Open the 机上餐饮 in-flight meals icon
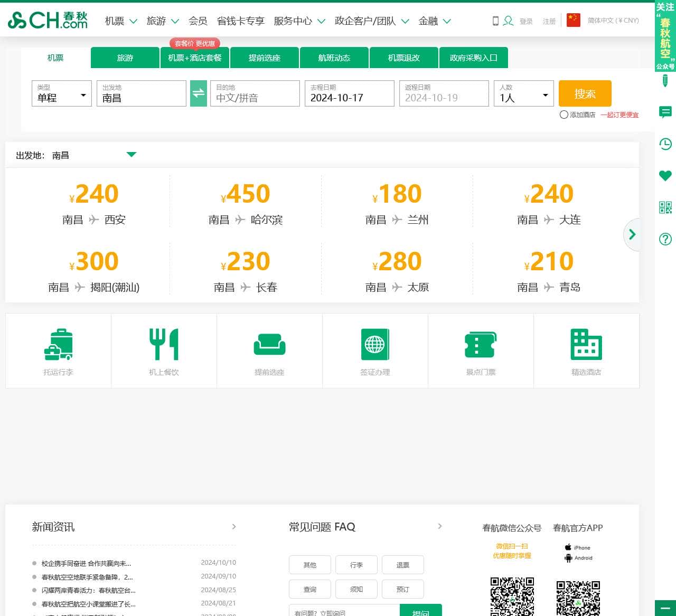 (164, 345)
